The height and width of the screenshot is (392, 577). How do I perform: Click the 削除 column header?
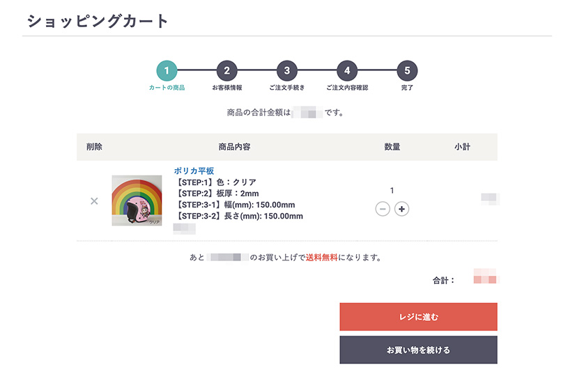click(94, 147)
